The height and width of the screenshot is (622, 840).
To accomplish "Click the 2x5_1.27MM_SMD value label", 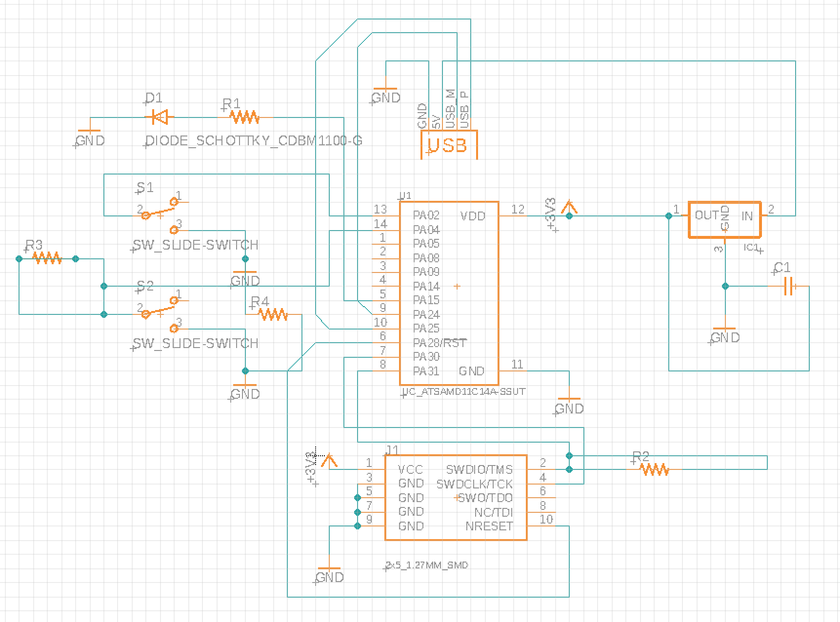I will point(427,565).
